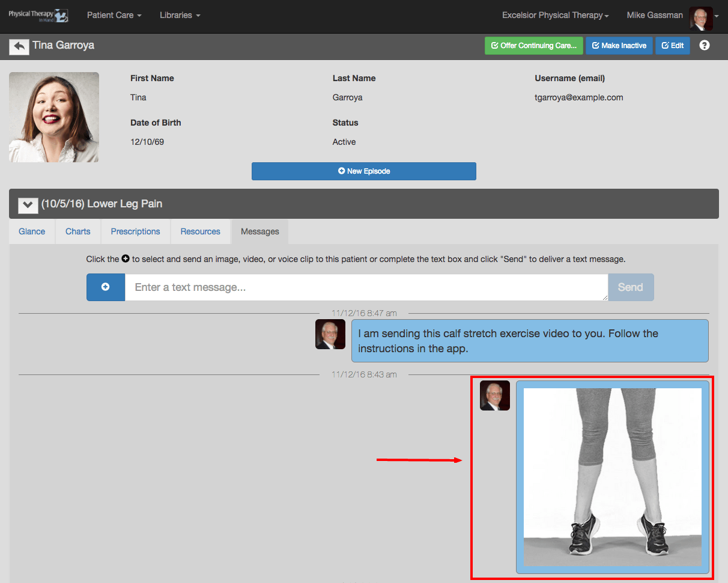728x583 pixels.
Task: Open the Prescriptions tab
Action: [136, 231]
